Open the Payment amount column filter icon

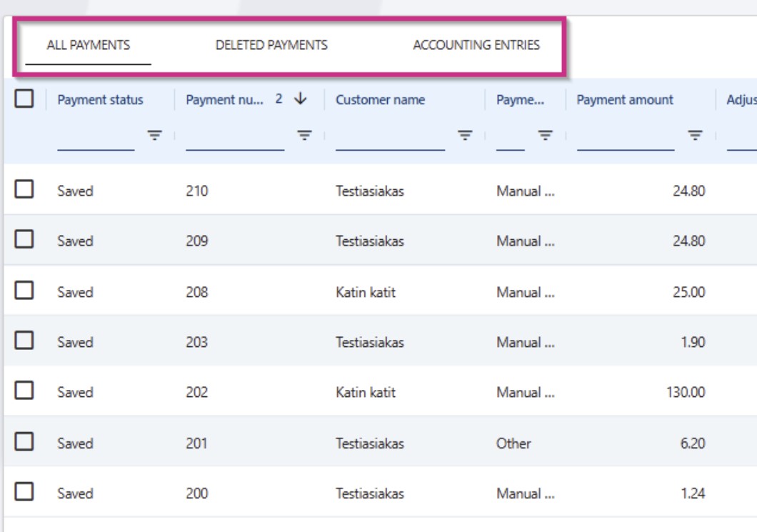(695, 135)
